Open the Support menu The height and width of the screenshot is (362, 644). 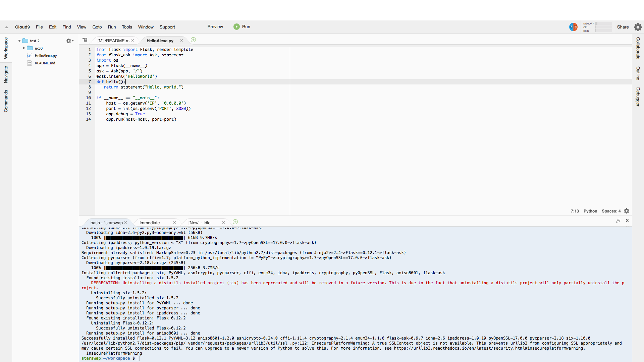pyautogui.click(x=167, y=27)
